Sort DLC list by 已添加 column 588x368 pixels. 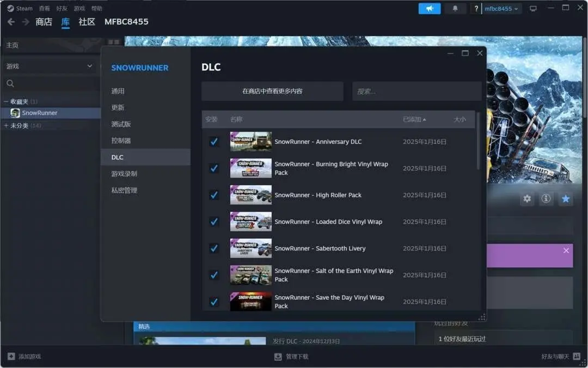(414, 119)
